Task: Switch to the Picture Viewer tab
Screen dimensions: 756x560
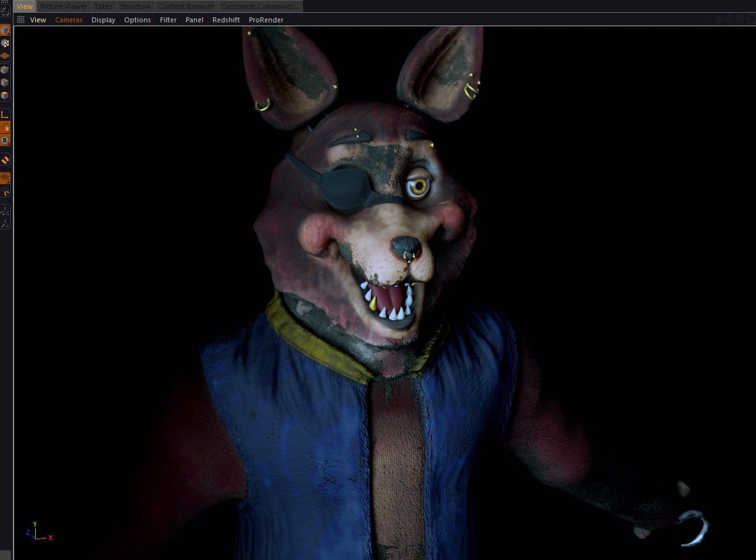Action: click(x=63, y=6)
